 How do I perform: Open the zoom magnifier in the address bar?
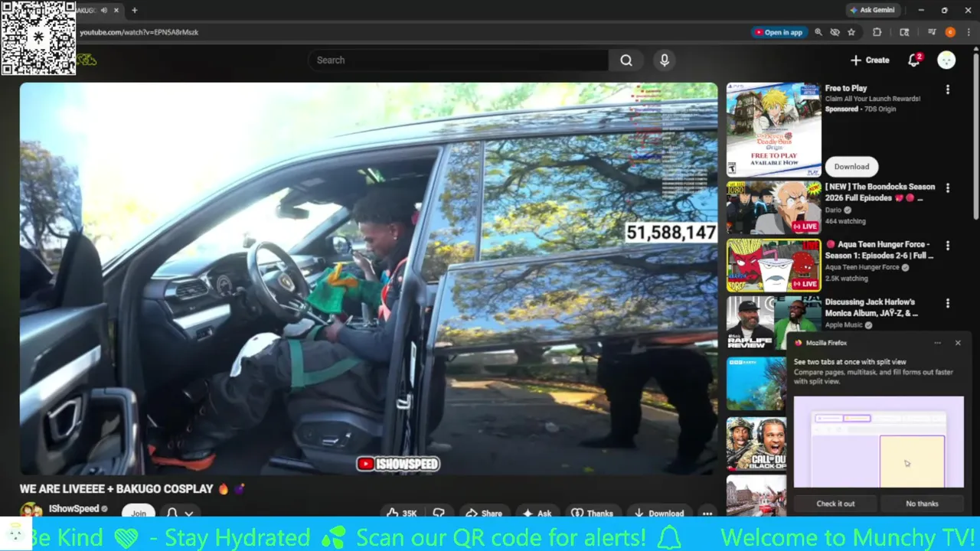(818, 32)
